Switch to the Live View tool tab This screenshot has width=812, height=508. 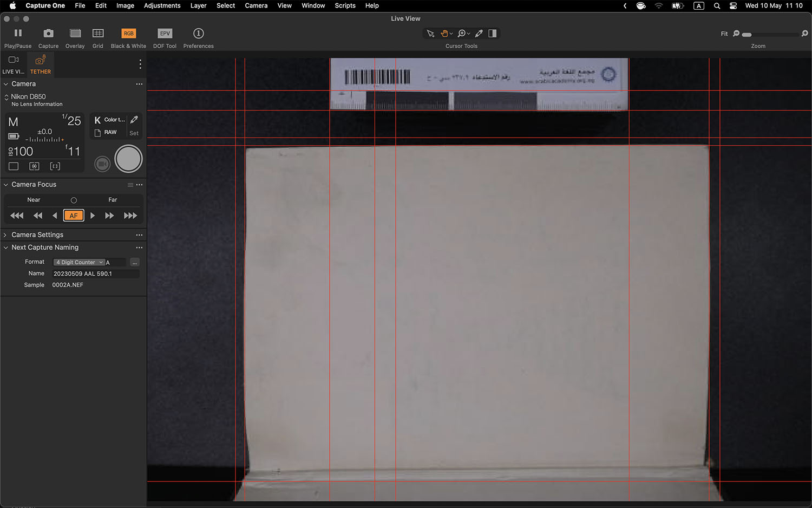click(14, 64)
